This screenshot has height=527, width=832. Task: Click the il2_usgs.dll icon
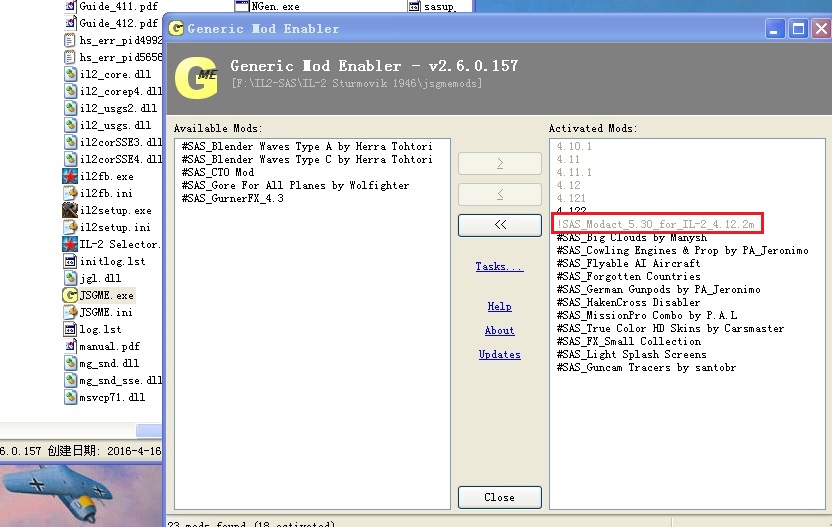70,125
